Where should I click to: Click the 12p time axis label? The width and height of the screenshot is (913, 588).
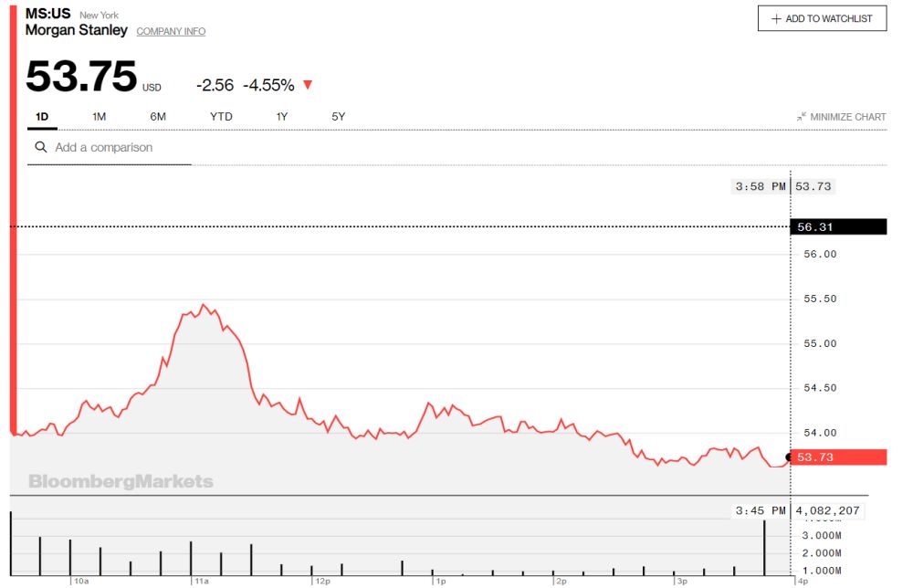322,581
